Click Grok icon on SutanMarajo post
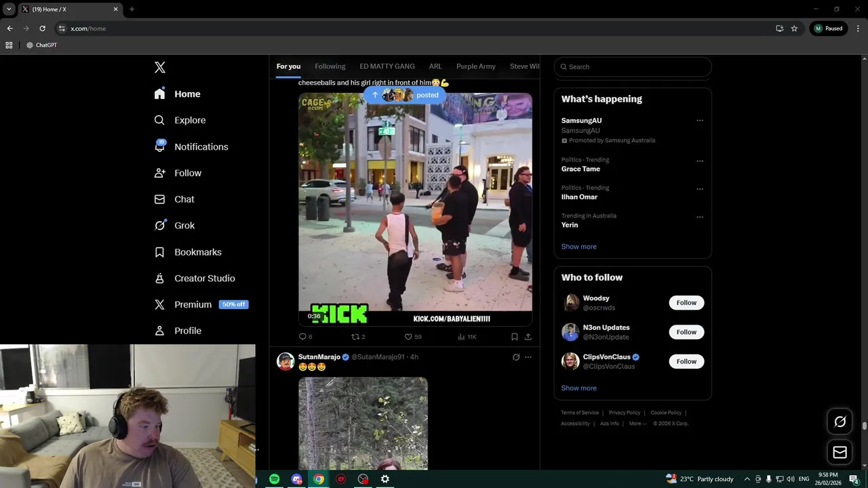 tap(516, 357)
